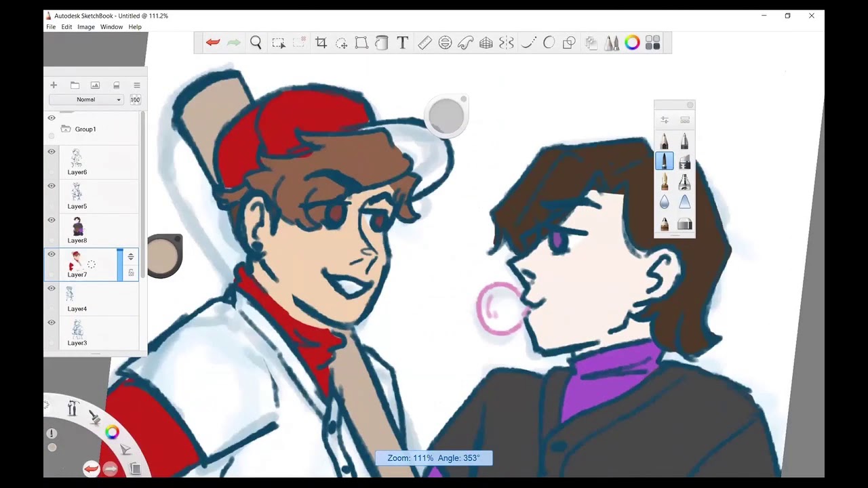Select the hard eraser brush
Image resolution: width=868 pixels, height=488 pixels.
pos(684,223)
